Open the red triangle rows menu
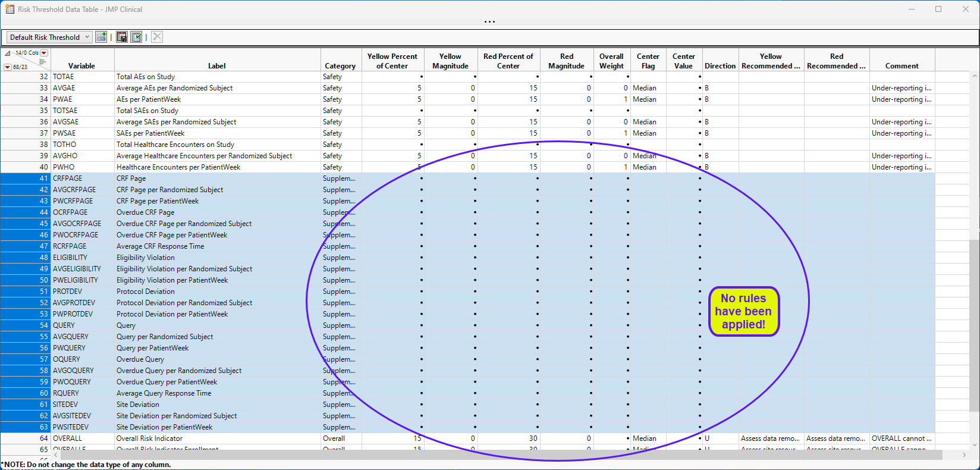Screen dimensions: 980x470 point(7,67)
